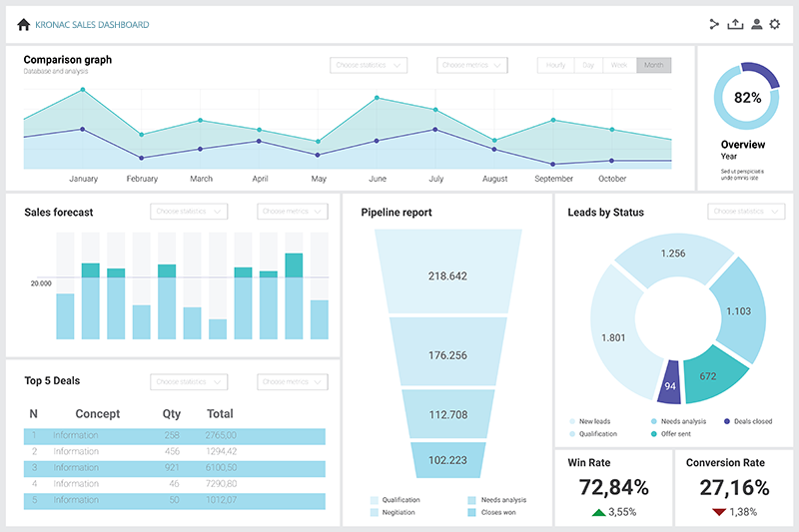Screen dimensions: 799x532
Task: Open Leads by Status Choose statistics dropdown
Action: [x=746, y=212]
